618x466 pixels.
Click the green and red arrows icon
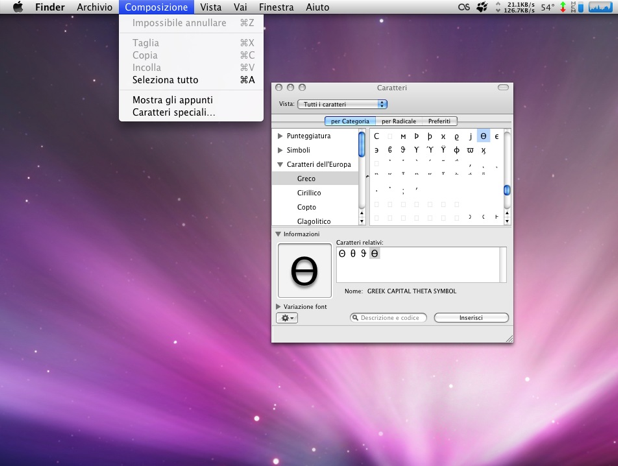point(563,7)
